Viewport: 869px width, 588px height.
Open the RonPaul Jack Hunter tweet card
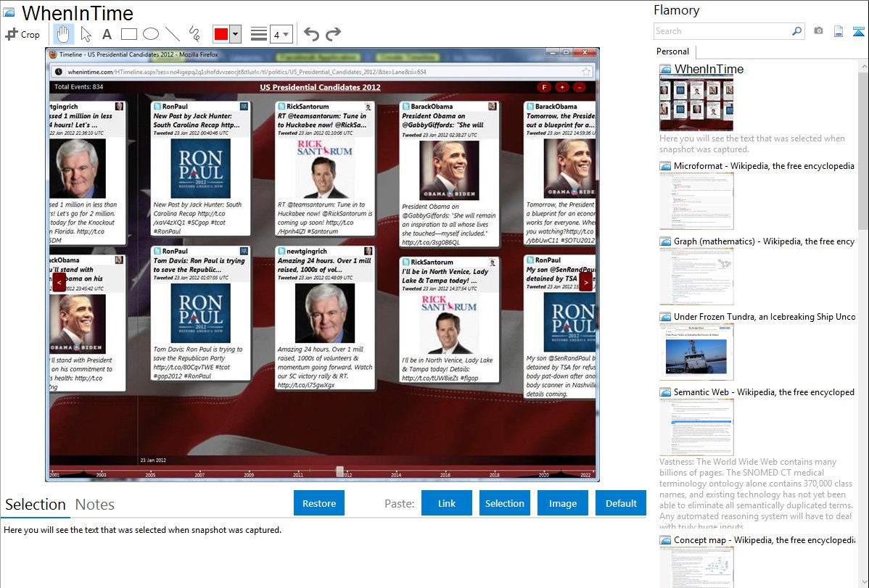(200, 168)
